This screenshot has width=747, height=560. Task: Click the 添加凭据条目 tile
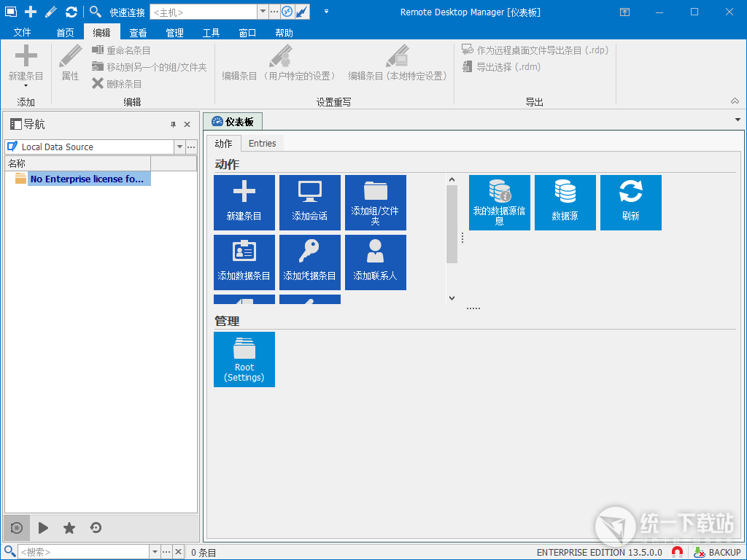310,262
